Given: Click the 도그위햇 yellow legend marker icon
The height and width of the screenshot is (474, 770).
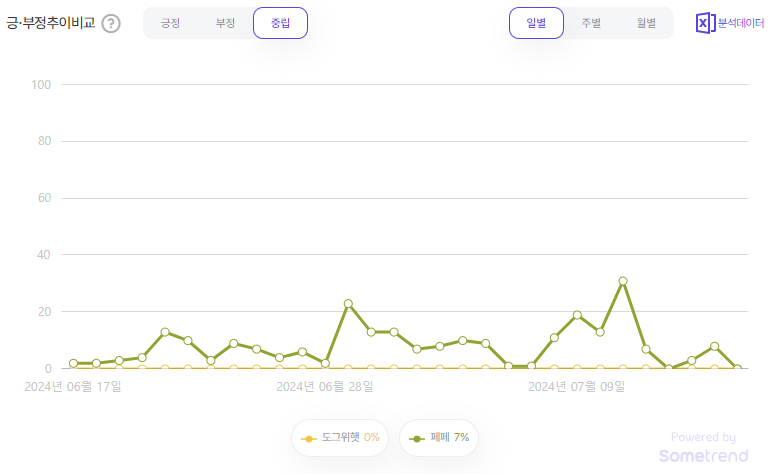Looking at the screenshot, I should (308, 439).
